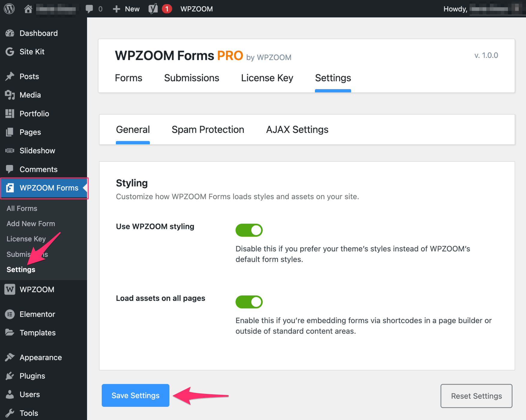Click the 'Use WPZOOM styling' label
This screenshot has width=526, height=420.
(155, 226)
